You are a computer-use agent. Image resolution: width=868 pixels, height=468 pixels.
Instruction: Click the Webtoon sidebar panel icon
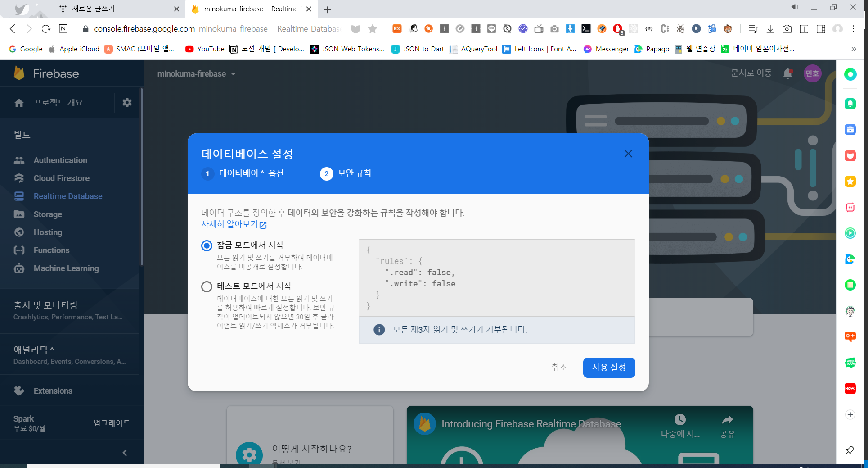pyautogui.click(x=850, y=363)
